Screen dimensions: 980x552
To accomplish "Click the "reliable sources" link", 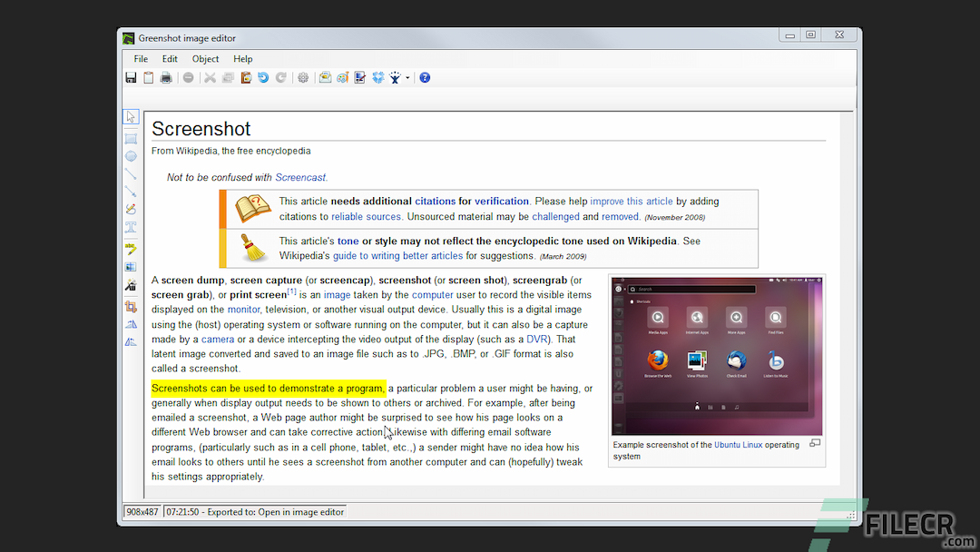I will click(x=366, y=217).
